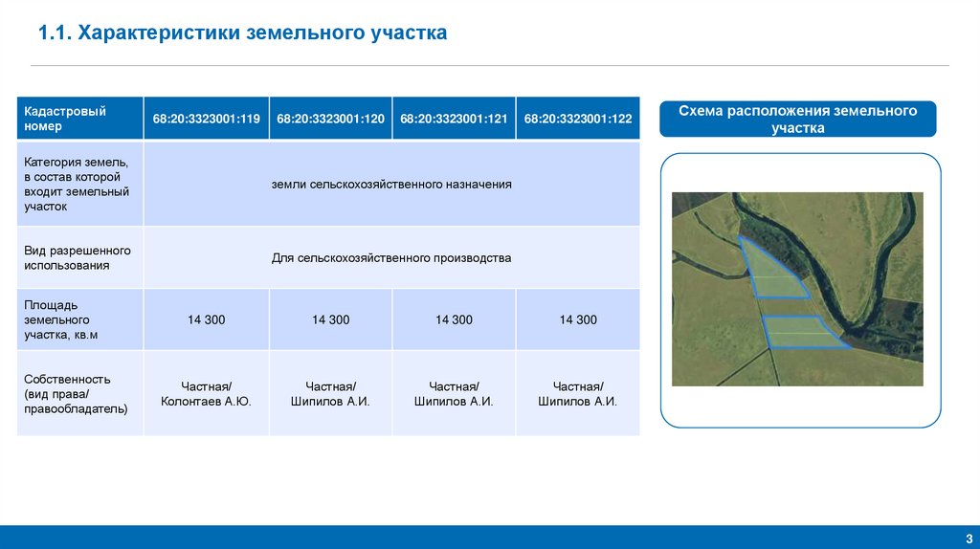Click the 14 300 area under :120
The image size is (980, 549).
(330, 319)
